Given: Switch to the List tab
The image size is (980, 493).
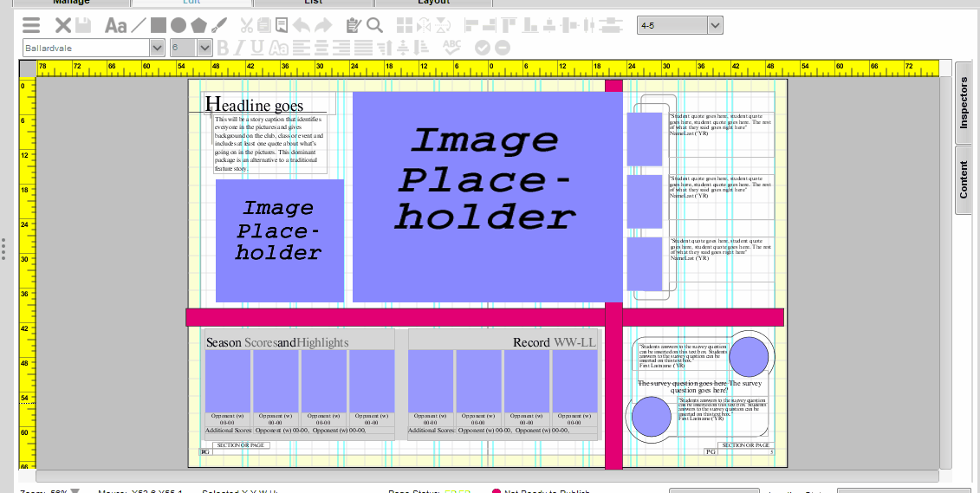Looking at the screenshot, I should (313, 3).
